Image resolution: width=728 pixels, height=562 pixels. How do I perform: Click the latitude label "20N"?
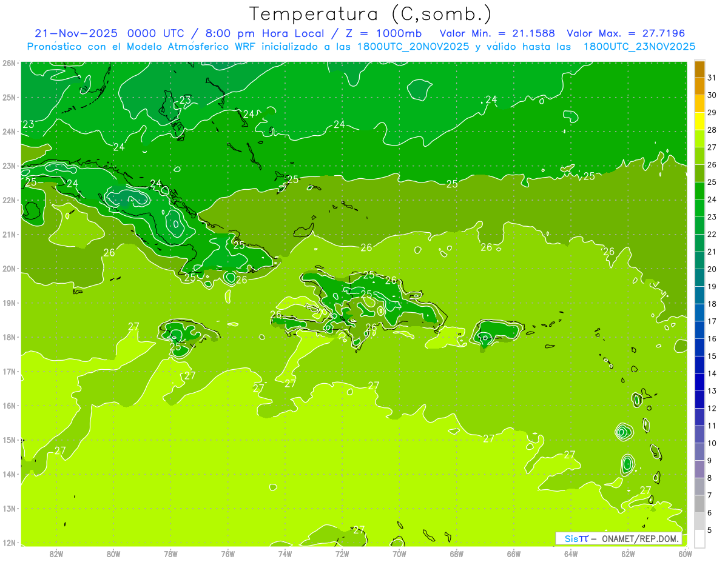tap(8, 269)
